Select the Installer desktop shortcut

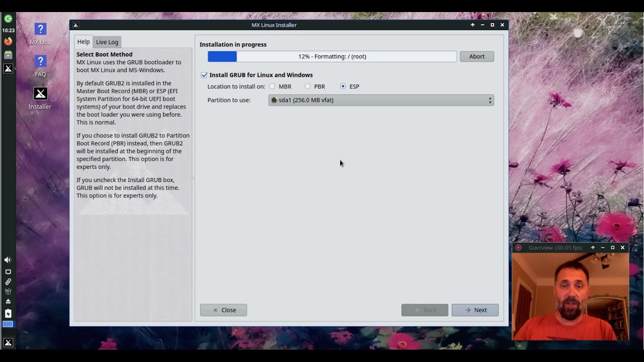[40, 99]
